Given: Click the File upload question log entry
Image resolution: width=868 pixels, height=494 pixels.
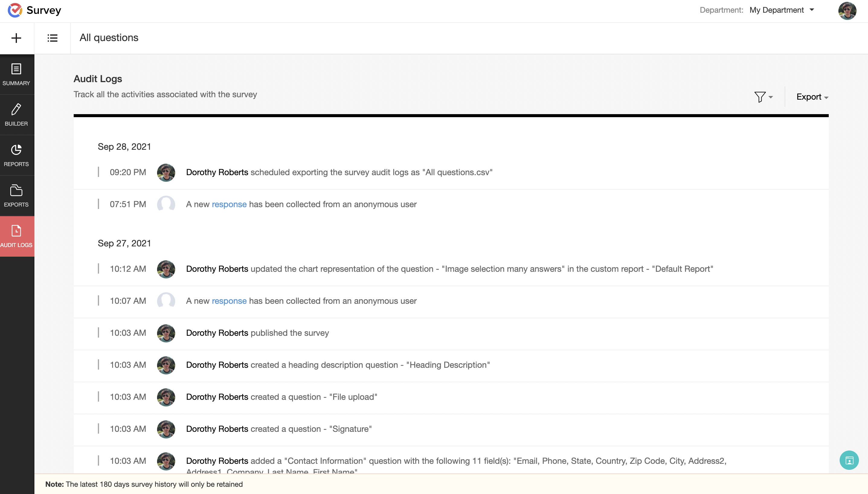Looking at the screenshot, I should [282, 397].
